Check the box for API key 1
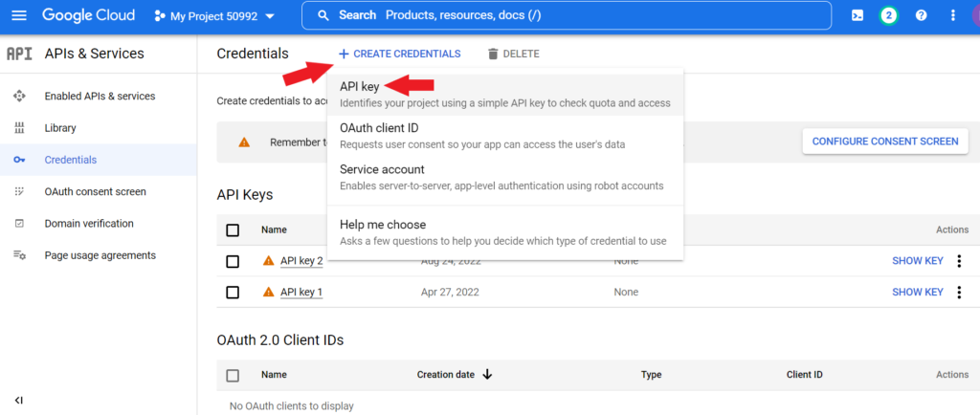 233,292
